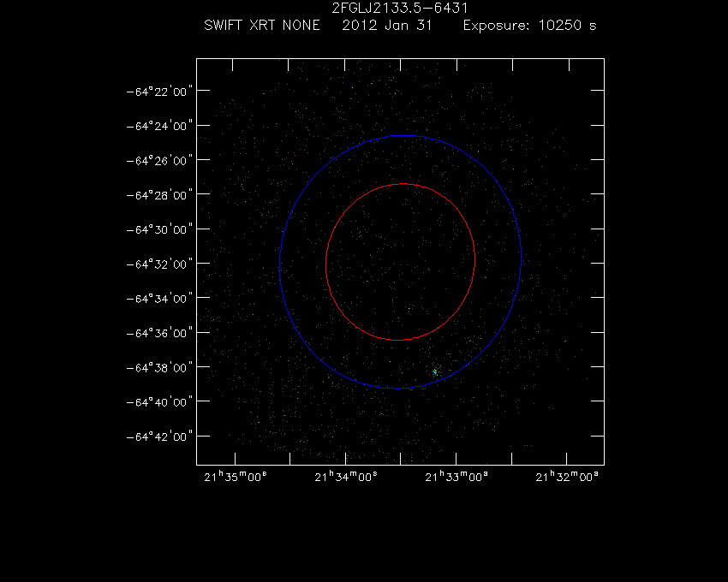Image resolution: width=728 pixels, height=582 pixels.
Task: Click the SWIFT XRT NONE label
Action: coord(262,25)
